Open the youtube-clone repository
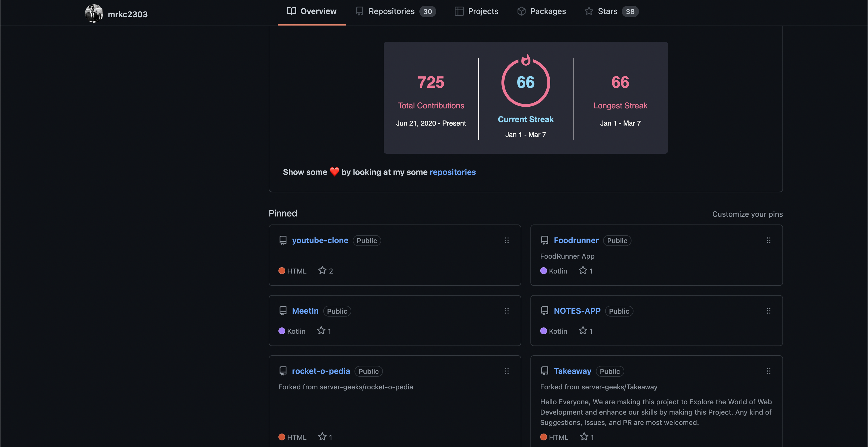This screenshot has width=868, height=447. click(x=320, y=240)
